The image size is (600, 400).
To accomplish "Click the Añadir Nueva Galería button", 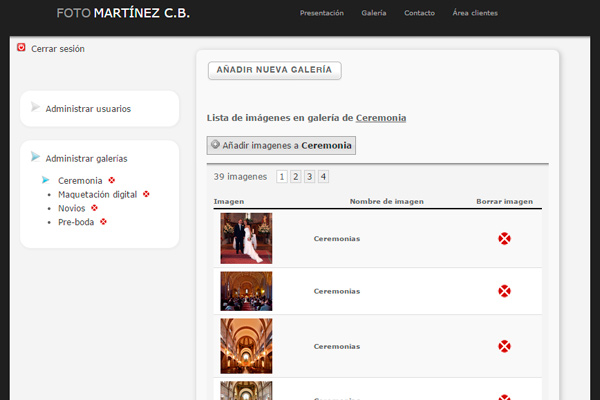I will point(274,70).
